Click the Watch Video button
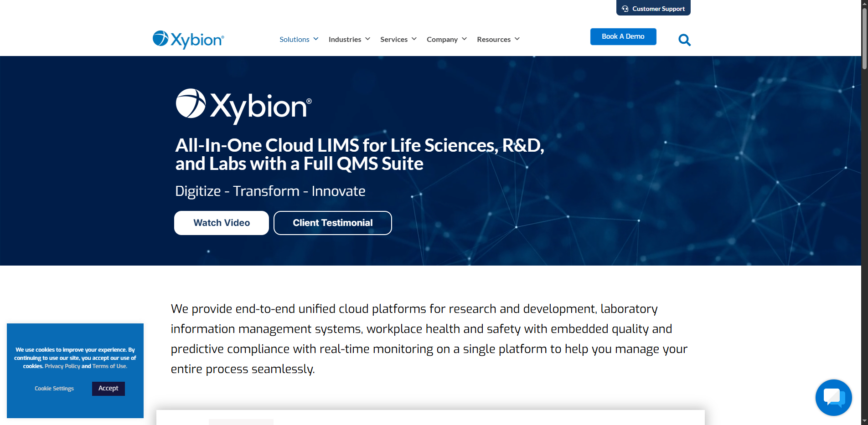The height and width of the screenshot is (425, 868). 222,223
